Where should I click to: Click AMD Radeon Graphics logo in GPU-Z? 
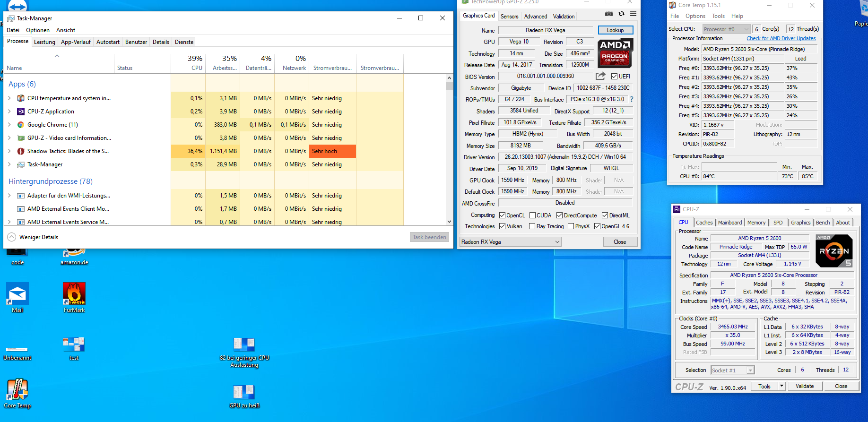click(615, 53)
